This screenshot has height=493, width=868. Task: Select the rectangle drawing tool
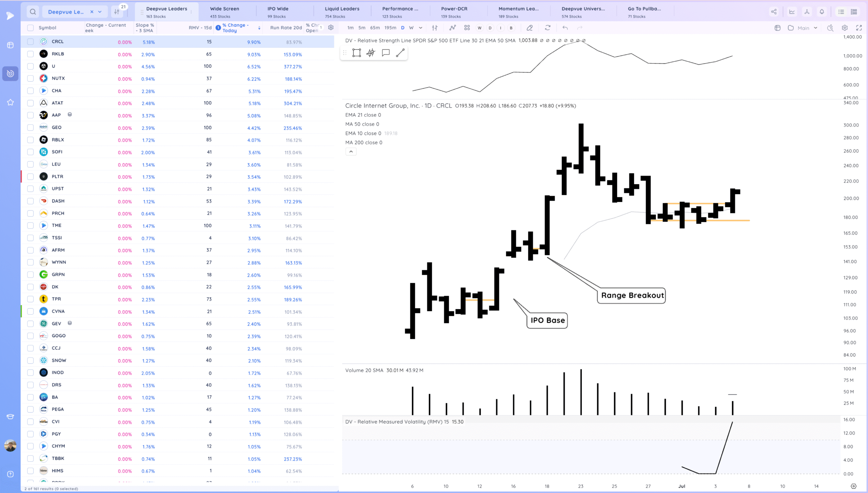(x=356, y=53)
